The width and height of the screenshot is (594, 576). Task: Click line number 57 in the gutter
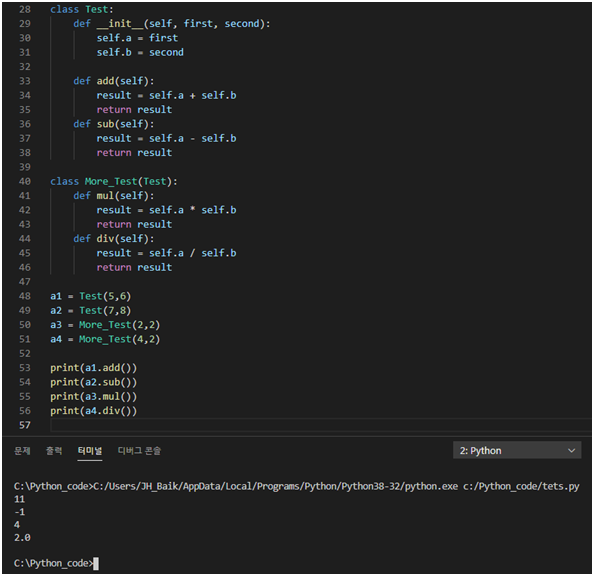[x=25, y=425]
